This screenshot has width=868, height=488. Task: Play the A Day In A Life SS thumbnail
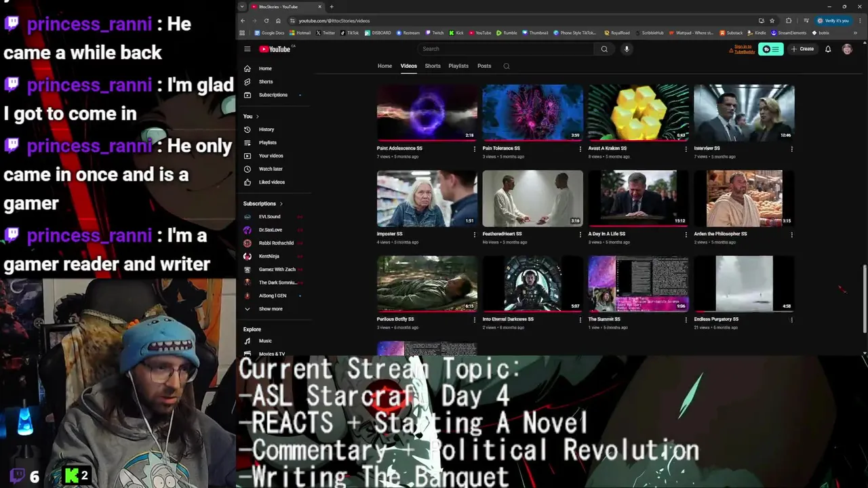click(638, 198)
